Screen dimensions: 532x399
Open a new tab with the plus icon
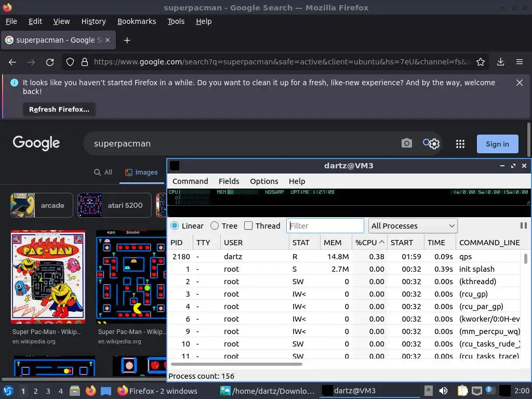tap(127, 41)
